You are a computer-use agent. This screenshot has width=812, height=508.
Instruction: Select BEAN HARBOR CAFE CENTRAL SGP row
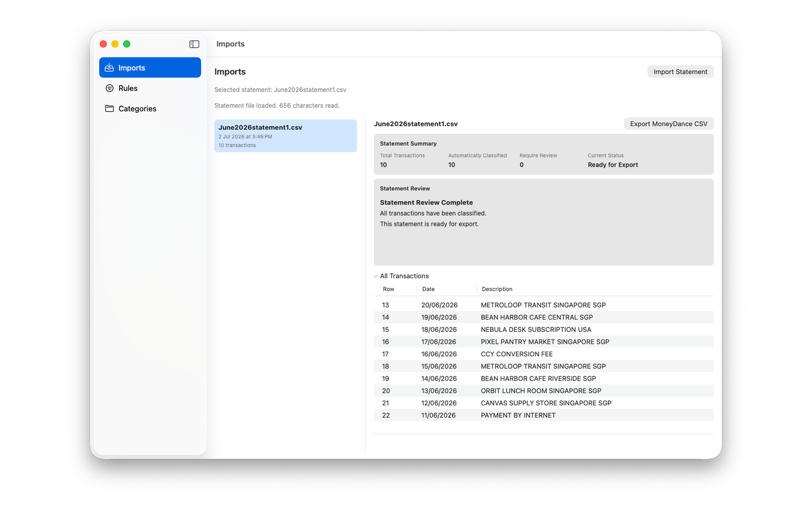(x=544, y=317)
